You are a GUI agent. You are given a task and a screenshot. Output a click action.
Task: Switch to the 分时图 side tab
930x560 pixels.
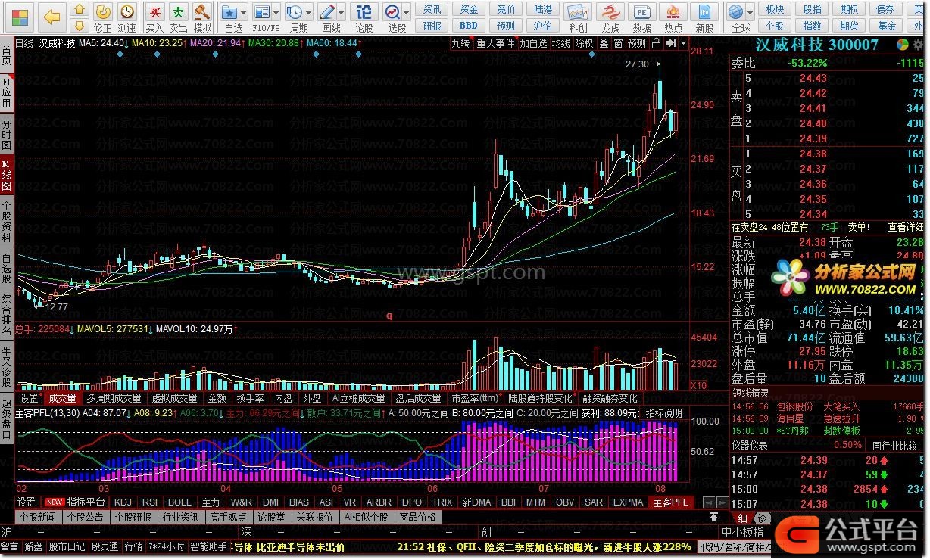pyautogui.click(x=6, y=135)
